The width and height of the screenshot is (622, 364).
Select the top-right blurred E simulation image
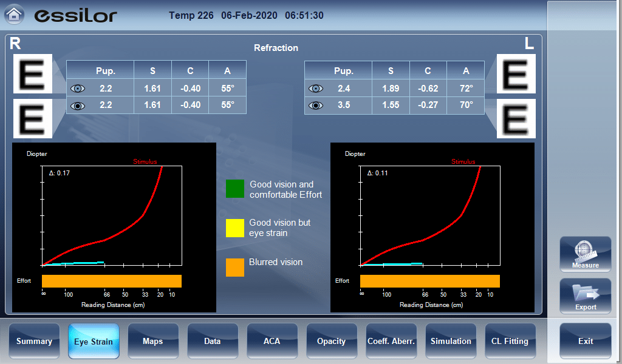tap(516, 73)
